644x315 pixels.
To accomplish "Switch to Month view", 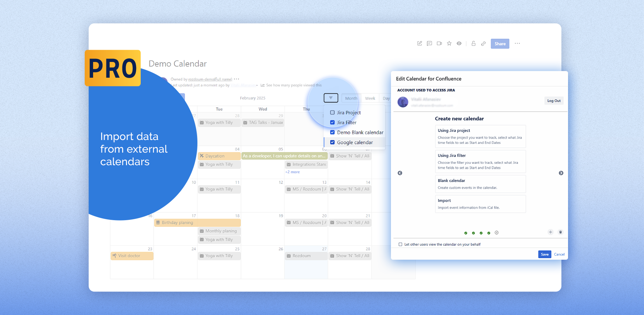I will coord(351,98).
